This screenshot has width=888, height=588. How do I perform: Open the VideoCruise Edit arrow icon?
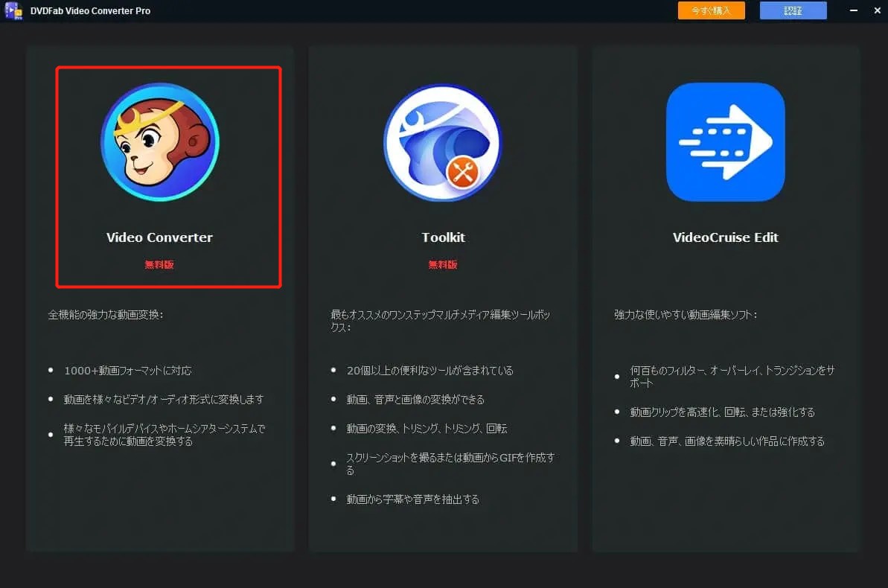point(726,142)
